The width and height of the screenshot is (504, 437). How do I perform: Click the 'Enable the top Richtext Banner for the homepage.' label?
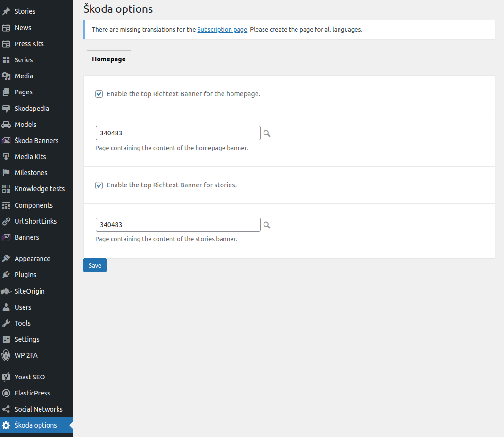183,94
